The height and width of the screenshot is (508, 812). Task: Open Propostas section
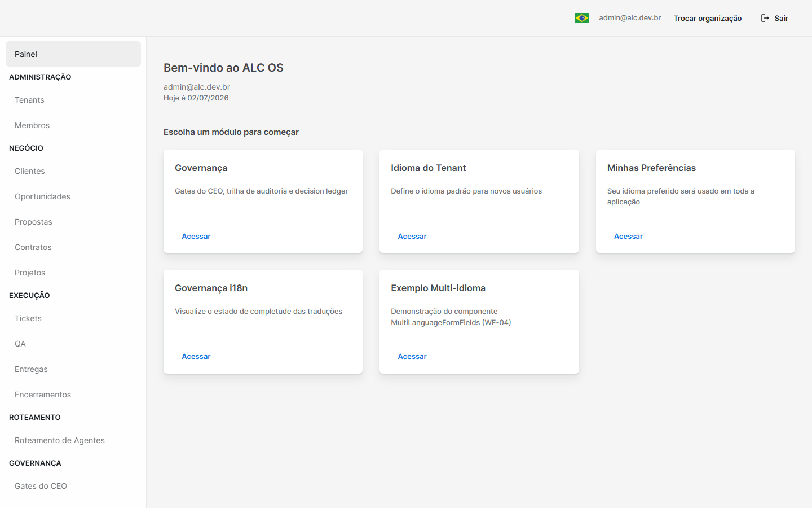pyautogui.click(x=73, y=222)
